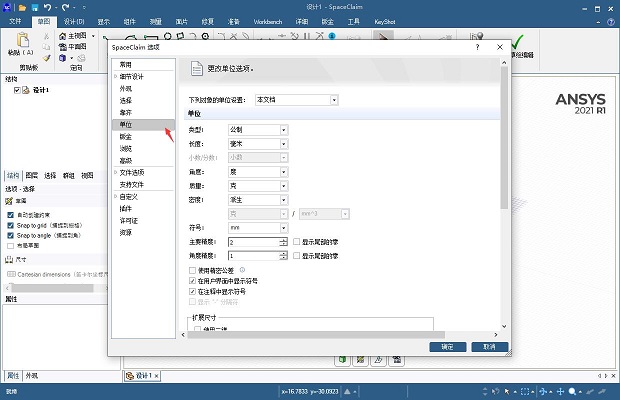Click the warning triangle icon in status bar
This screenshot has width=620, height=400.
(347, 391)
